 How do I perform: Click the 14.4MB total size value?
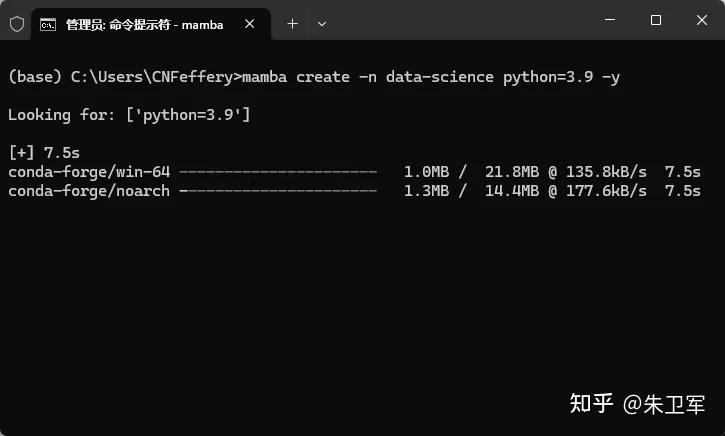(x=512, y=191)
